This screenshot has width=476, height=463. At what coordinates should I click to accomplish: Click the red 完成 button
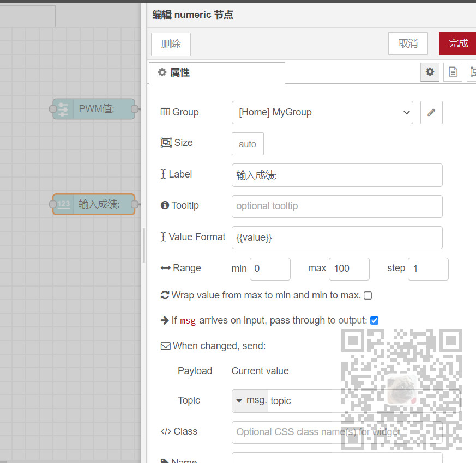pos(458,44)
